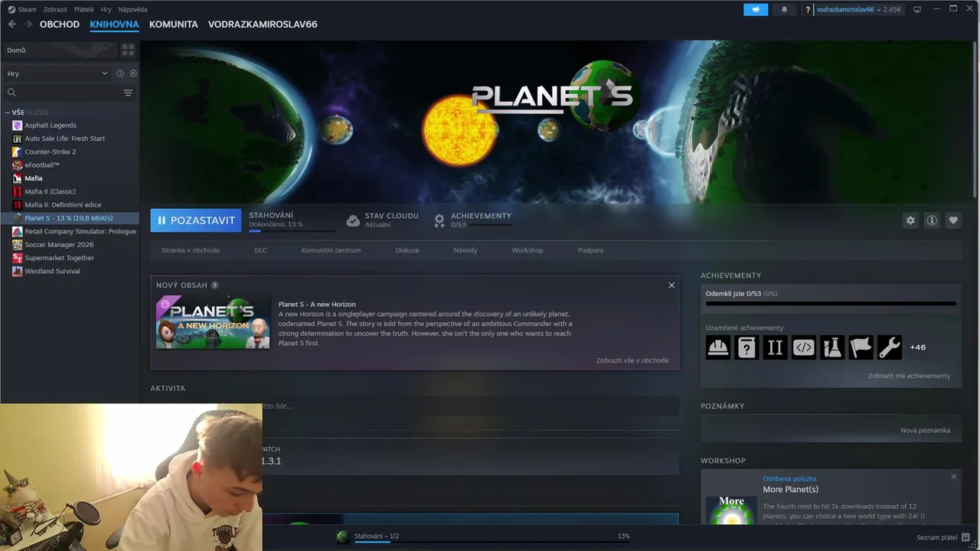Screen dimensions: 980x551
Task: Select the roman numeral II achievement icon
Action: [x=775, y=347]
